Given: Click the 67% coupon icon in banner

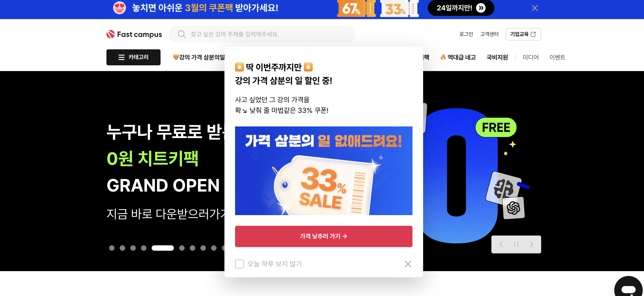Looking at the screenshot, I should click(x=356, y=9).
